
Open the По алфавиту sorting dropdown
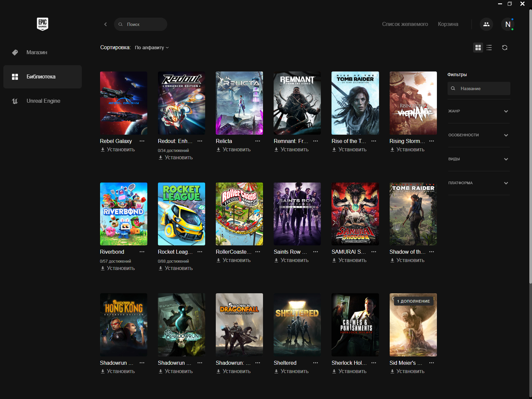pyautogui.click(x=152, y=48)
